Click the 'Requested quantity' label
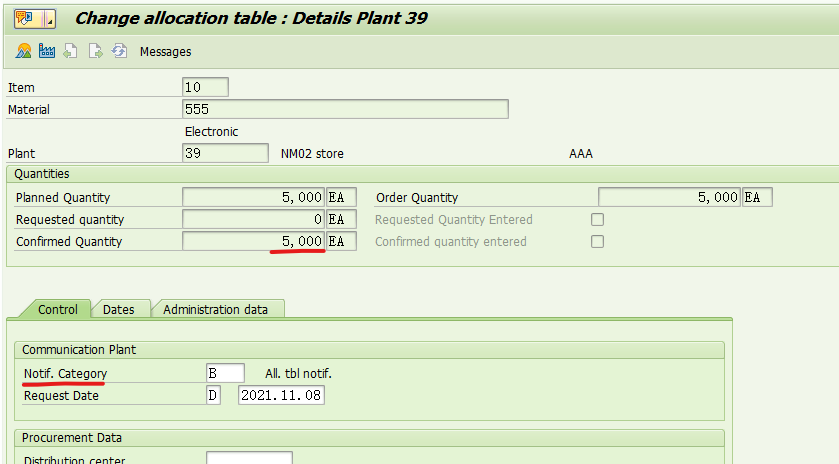The image size is (839, 464). coord(70,219)
